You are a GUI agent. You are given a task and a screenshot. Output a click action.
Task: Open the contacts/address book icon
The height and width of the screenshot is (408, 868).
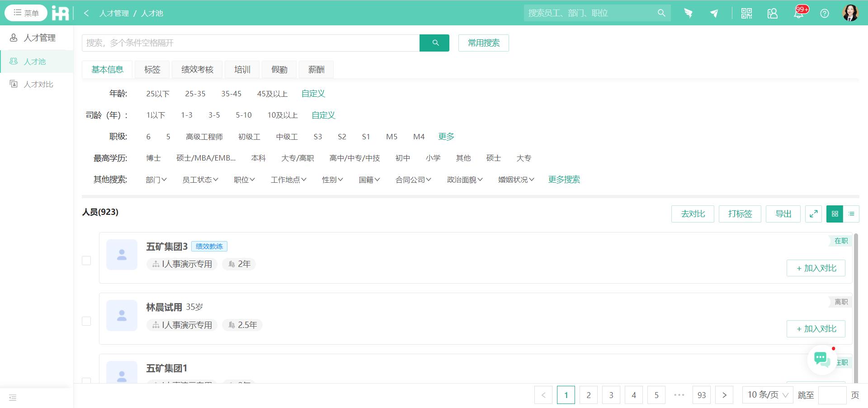pos(772,14)
